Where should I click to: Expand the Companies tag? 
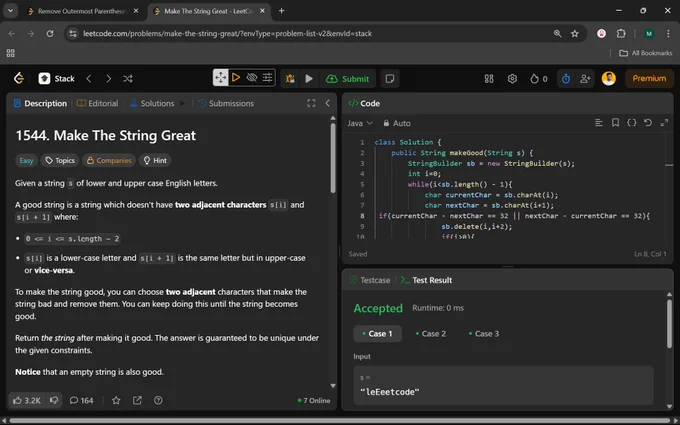(x=109, y=160)
